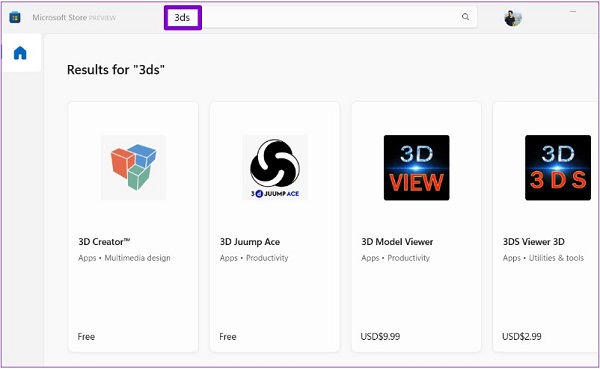The width and height of the screenshot is (600, 369).
Task: Click the Microsoft Store PREVIEW title text
Action: [x=74, y=18]
